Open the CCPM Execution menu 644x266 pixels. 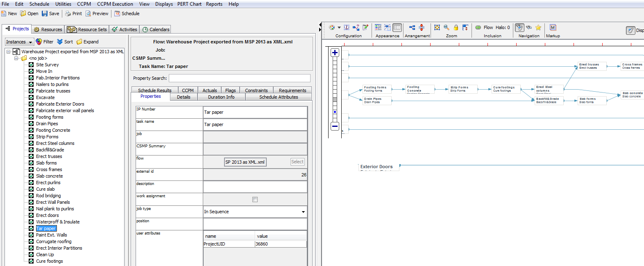115,4
